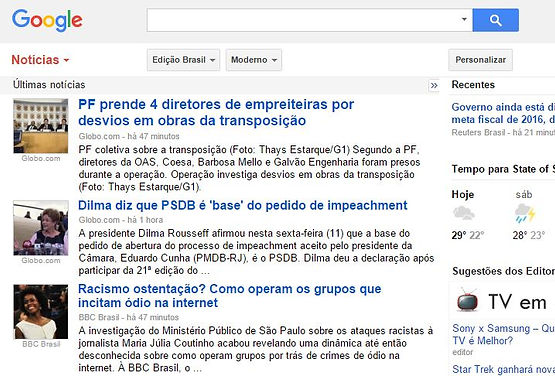
Task: Click the BBC Brasil journalist photo thumbnail
Action: click(x=41, y=312)
